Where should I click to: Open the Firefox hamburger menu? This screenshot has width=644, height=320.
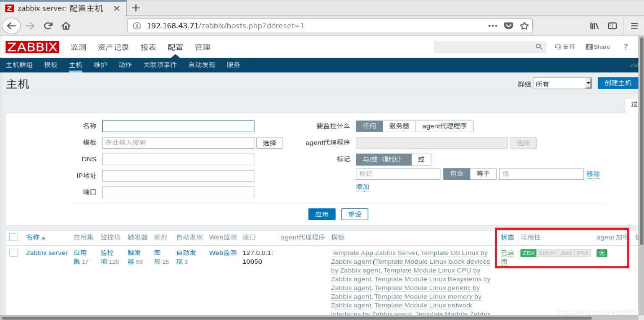tap(634, 26)
